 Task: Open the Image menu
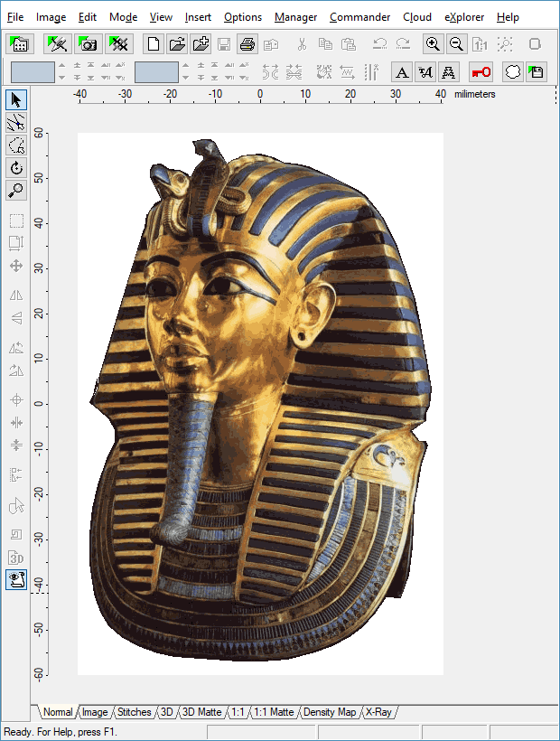51,17
